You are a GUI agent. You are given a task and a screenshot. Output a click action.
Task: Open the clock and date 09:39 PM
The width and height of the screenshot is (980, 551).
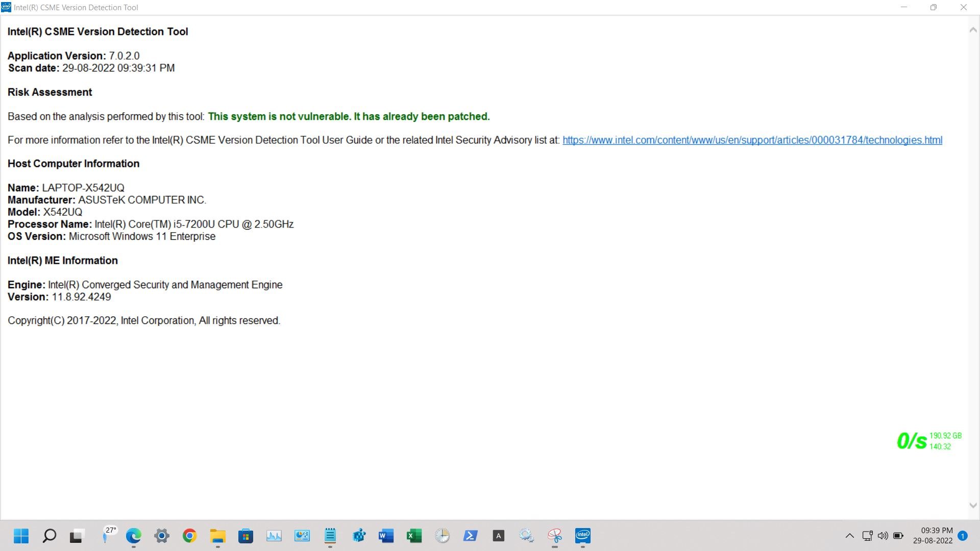pyautogui.click(x=933, y=536)
